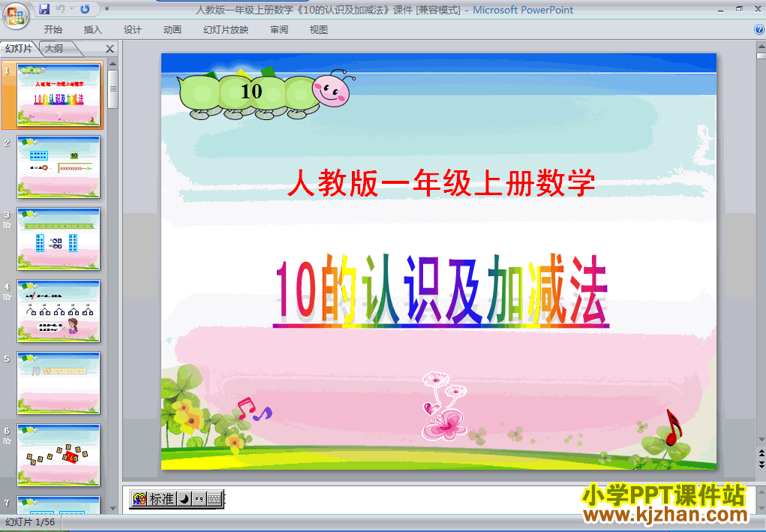766x532 pixels.
Task: Open PowerPoint Help question mark icon
Action: tap(759, 30)
